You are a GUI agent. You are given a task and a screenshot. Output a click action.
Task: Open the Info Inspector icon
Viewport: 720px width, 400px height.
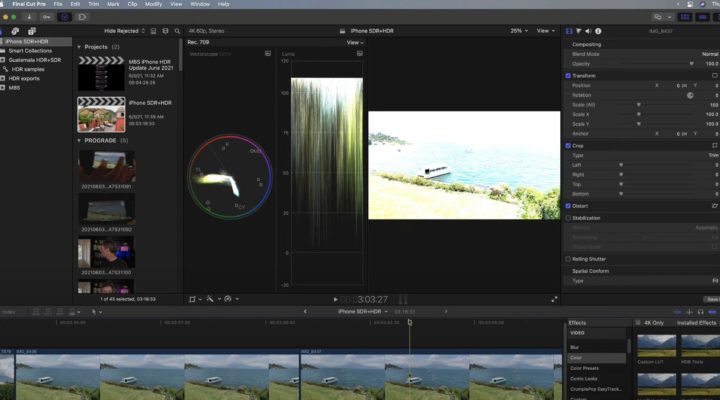(598, 31)
